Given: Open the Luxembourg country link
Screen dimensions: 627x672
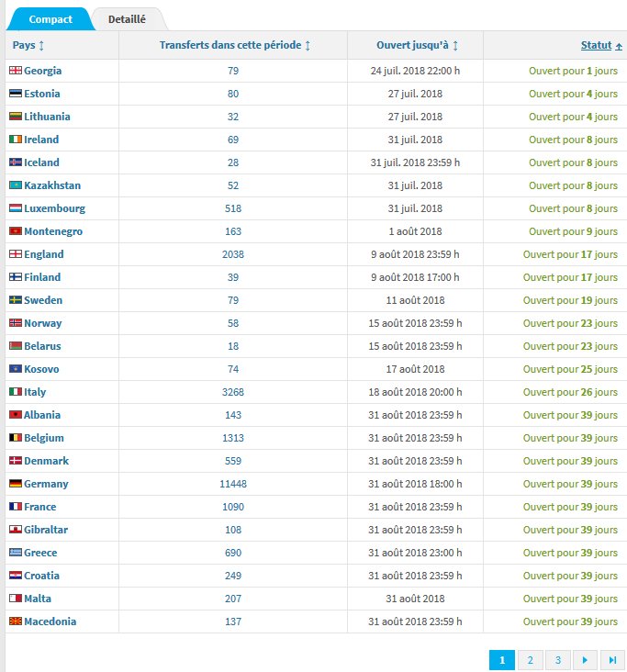Looking at the screenshot, I should click(x=54, y=208).
